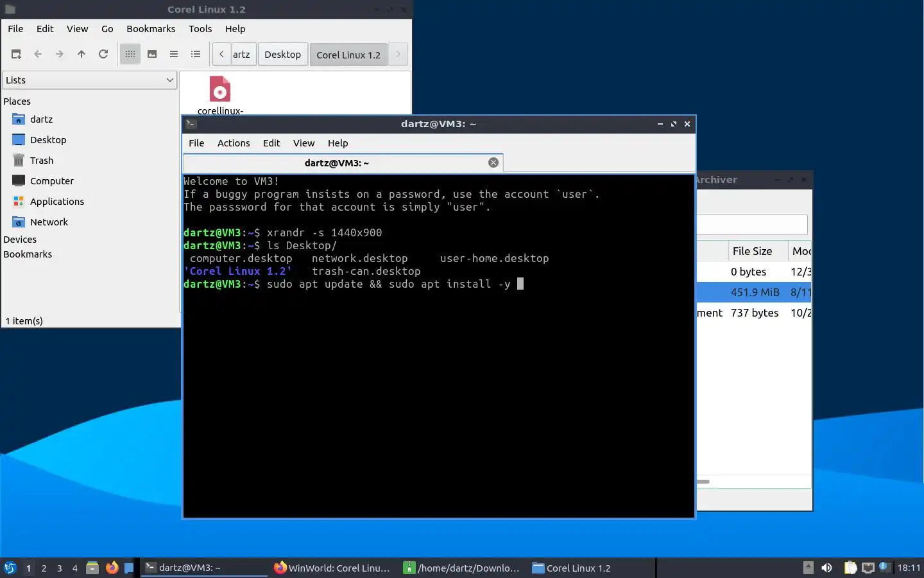This screenshot has height=578, width=924.
Task: Open terminal File menu
Action: pyautogui.click(x=196, y=143)
